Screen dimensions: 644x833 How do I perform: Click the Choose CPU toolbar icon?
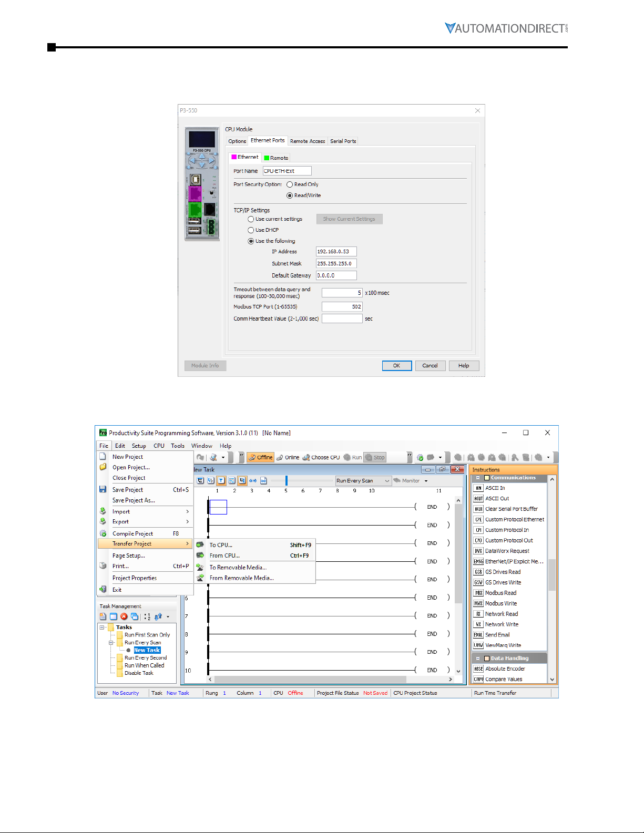[x=306, y=457]
